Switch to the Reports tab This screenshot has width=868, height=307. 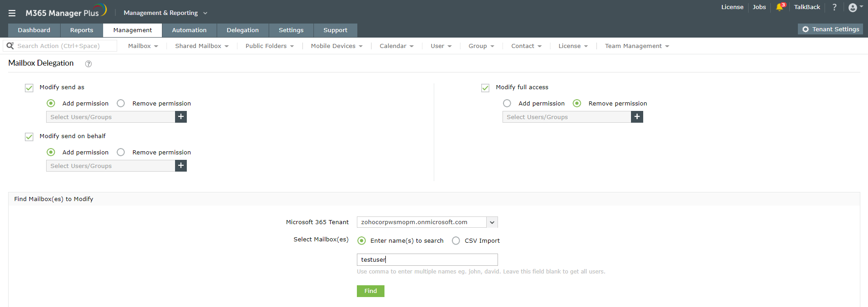(81, 30)
